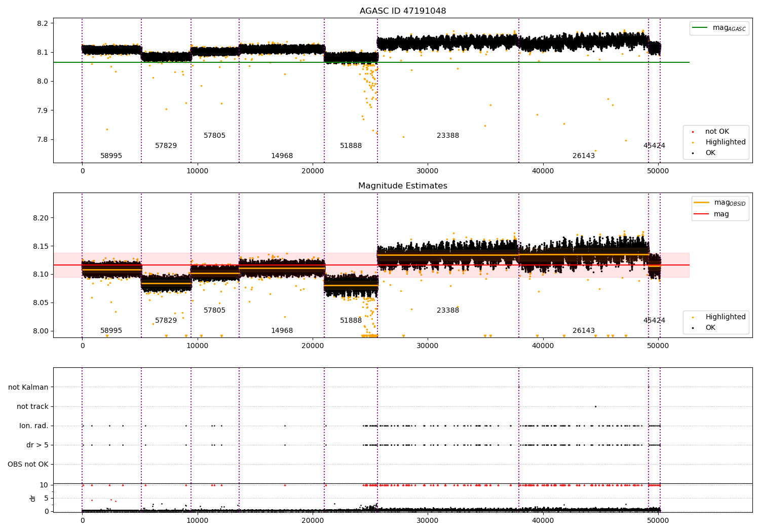Click the title 'AGASC ID 47191048'

coord(403,11)
